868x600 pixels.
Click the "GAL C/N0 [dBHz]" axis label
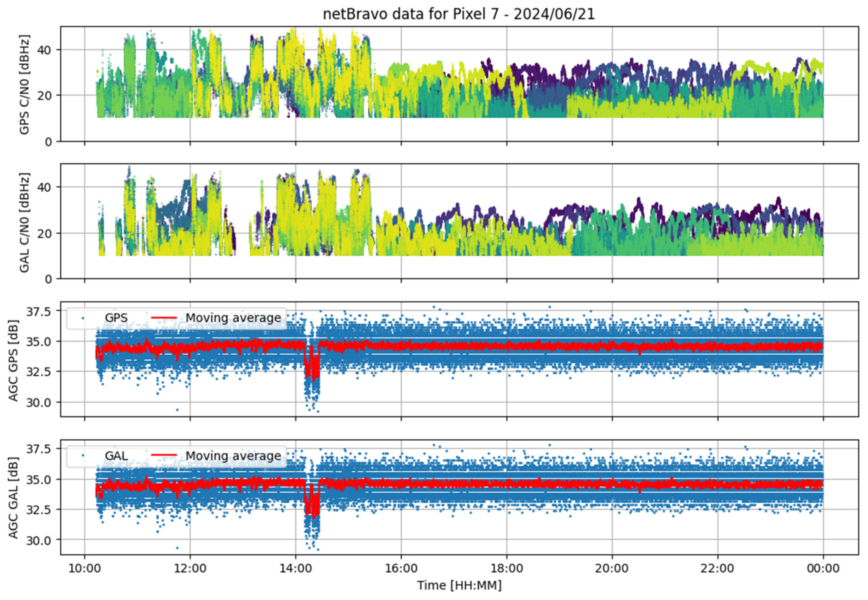pyautogui.click(x=24, y=223)
